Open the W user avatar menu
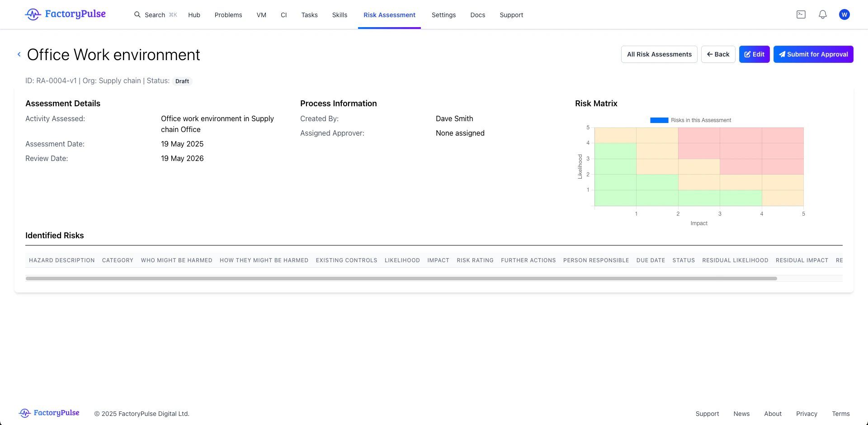The image size is (868, 425). pos(844,14)
